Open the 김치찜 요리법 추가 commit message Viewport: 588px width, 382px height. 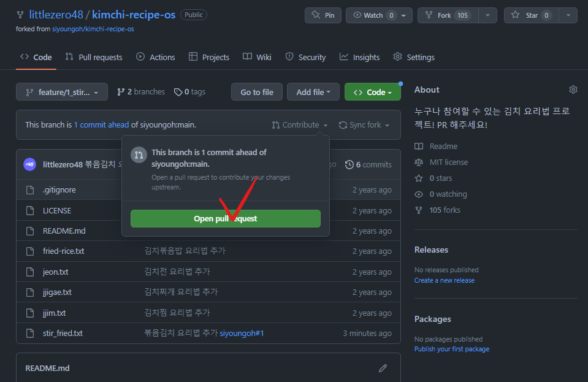pyautogui.click(x=177, y=313)
